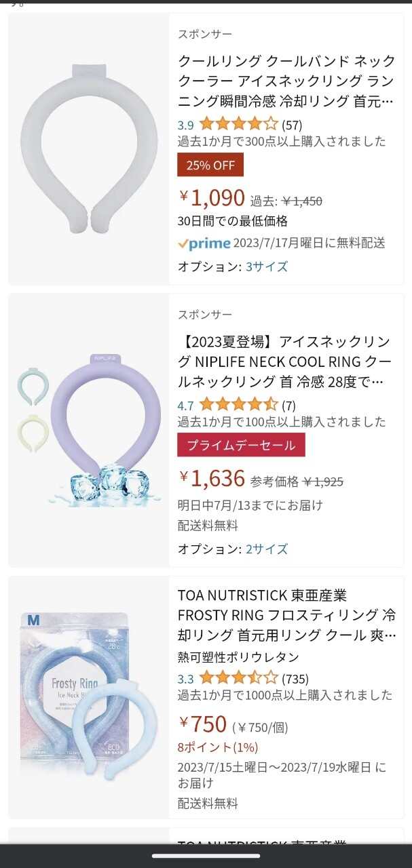The width and height of the screenshot is (412, 868).
Task: Open the white cool ring product image
Action: click(x=89, y=148)
